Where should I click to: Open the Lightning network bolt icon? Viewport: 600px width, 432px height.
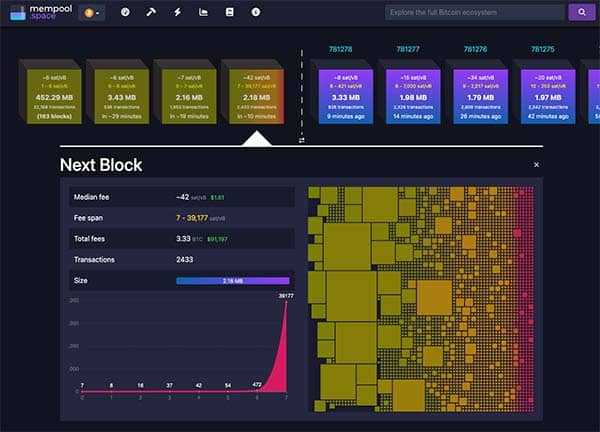point(178,13)
